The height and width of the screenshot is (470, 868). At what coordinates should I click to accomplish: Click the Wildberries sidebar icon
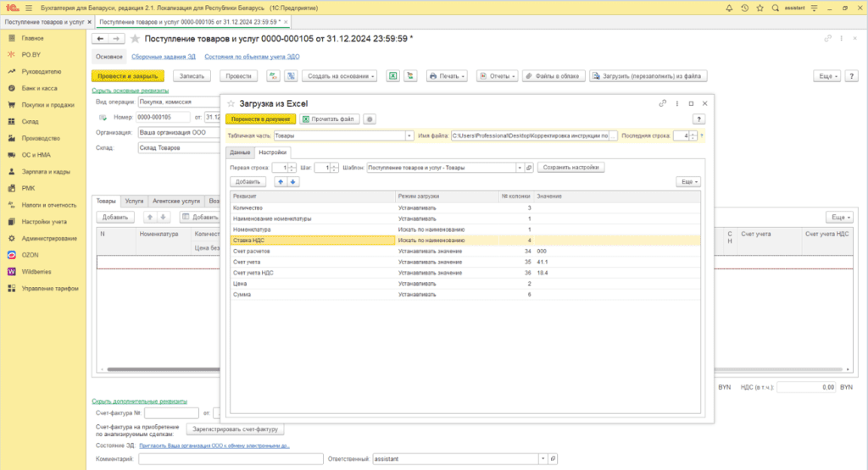click(x=12, y=272)
